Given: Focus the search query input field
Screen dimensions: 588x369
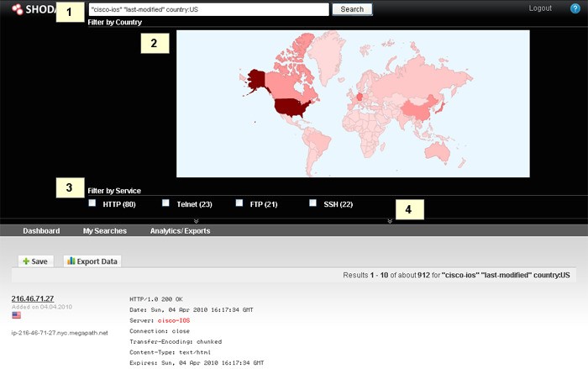Looking at the screenshot, I should (209, 9).
